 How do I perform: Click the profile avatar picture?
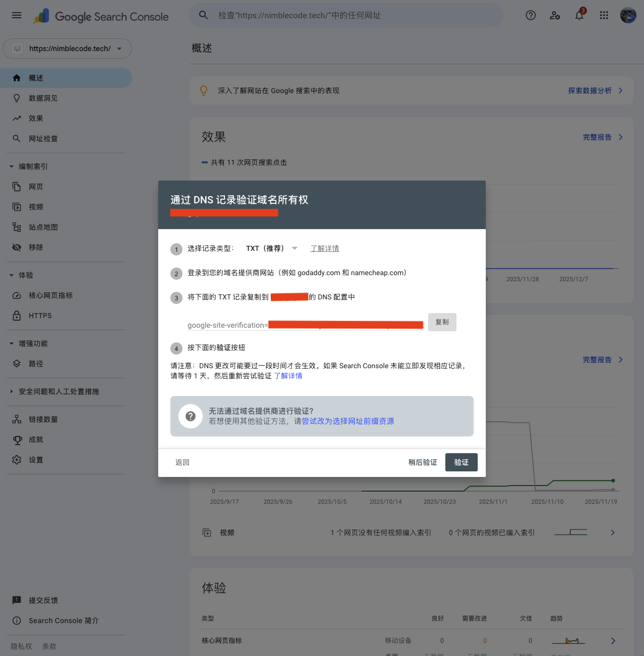(x=628, y=15)
